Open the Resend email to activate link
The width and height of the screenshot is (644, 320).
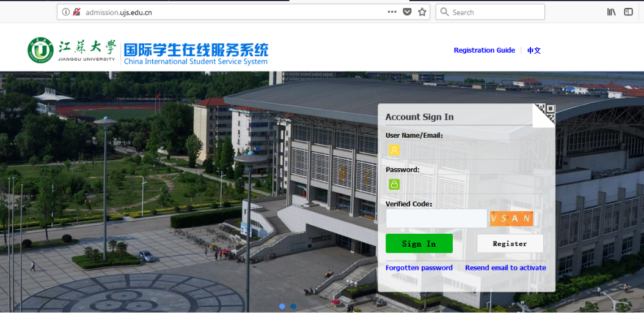click(505, 268)
